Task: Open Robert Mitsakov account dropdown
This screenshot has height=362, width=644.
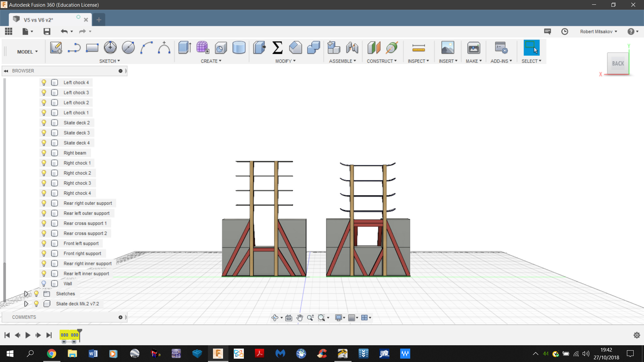Action: [x=599, y=32]
